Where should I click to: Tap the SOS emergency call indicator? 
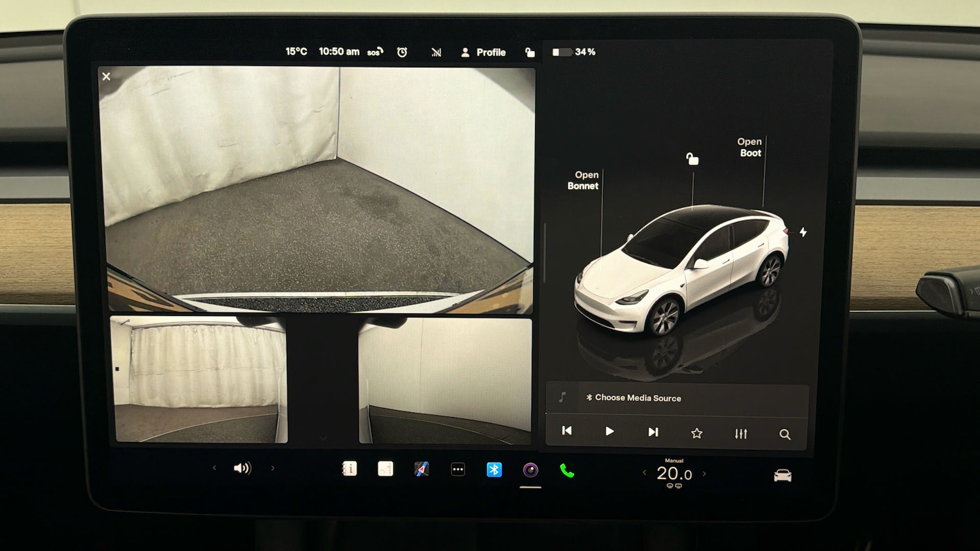point(374,52)
